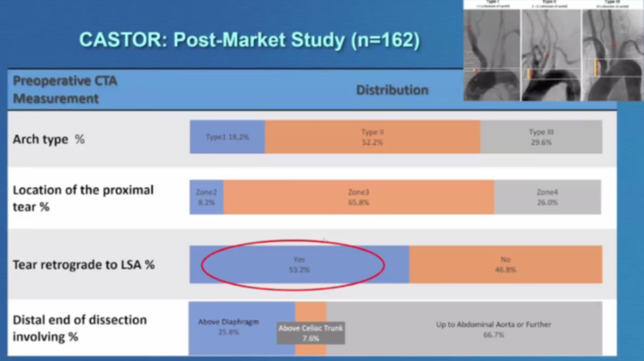Screen dimensions: 644x361
Task: Click the Above Celiac Trunk 7.6% tooltip
Action: pyautogui.click(x=310, y=333)
